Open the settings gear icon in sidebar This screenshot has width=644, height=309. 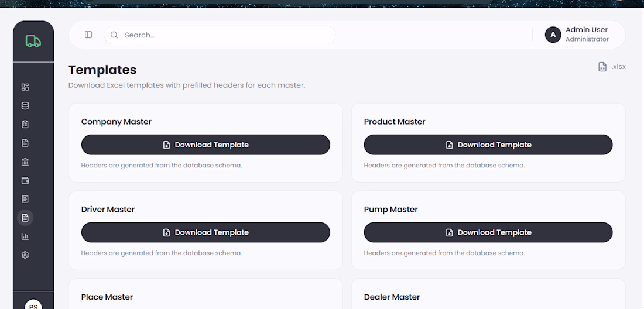(25, 255)
